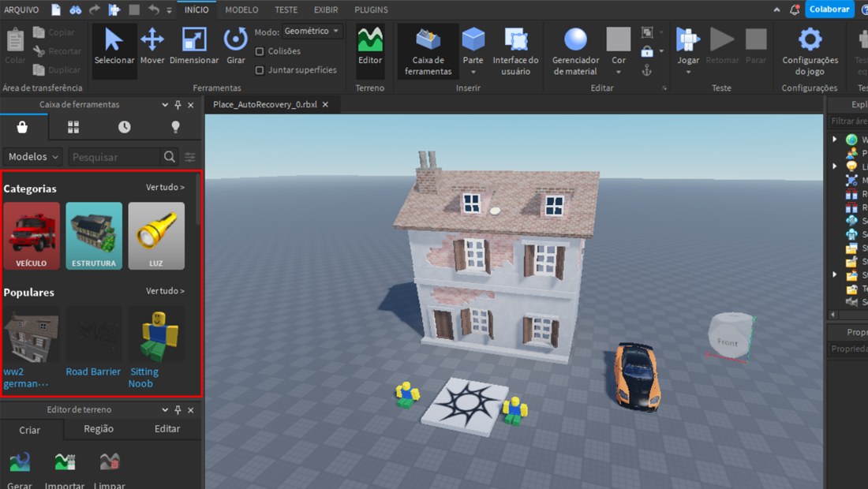Switch to EXIBIR ribbon tab

pyautogui.click(x=326, y=10)
